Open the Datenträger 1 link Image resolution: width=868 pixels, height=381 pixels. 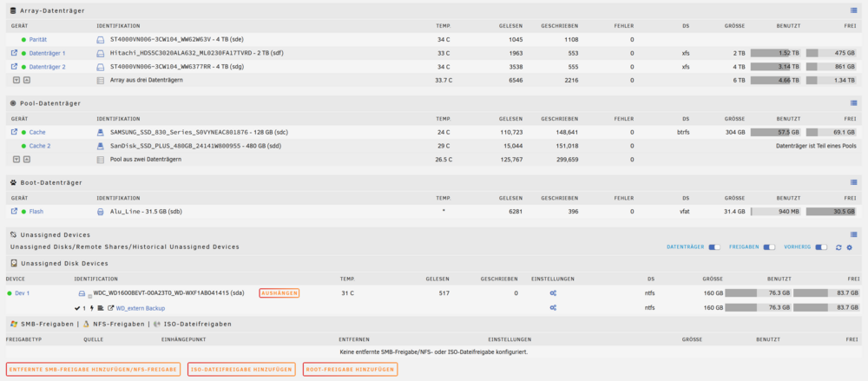click(x=47, y=53)
